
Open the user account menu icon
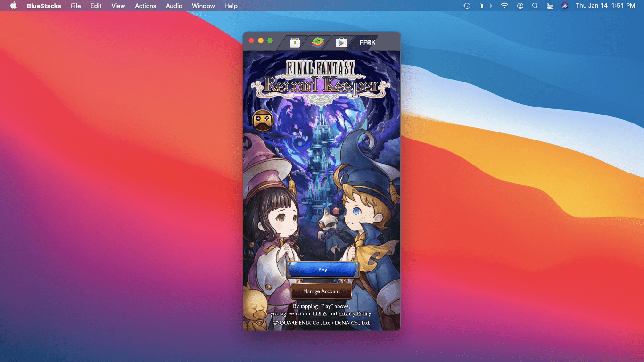(x=520, y=6)
